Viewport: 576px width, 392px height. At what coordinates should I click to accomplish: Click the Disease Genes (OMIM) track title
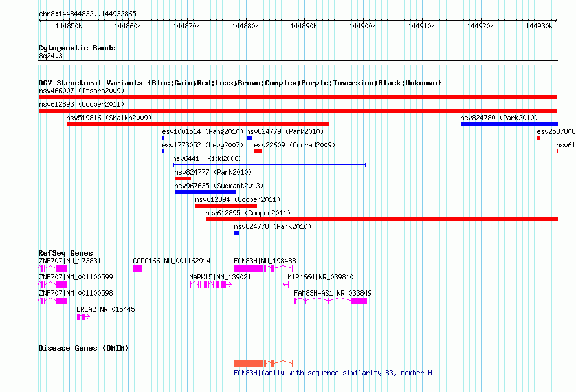[x=83, y=347]
